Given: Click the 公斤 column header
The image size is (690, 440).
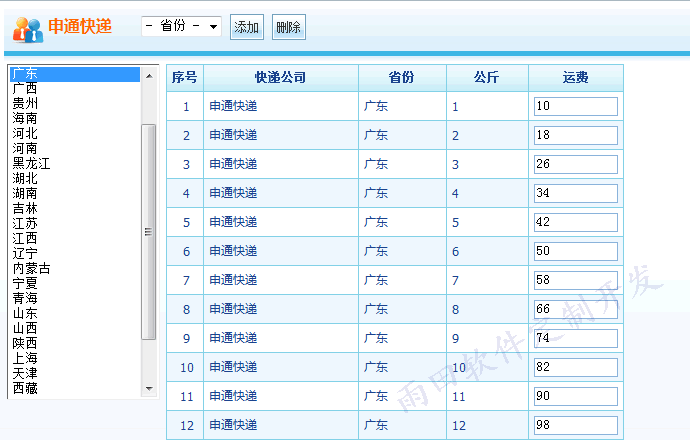Looking at the screenshot, I should tap(487, 78).
